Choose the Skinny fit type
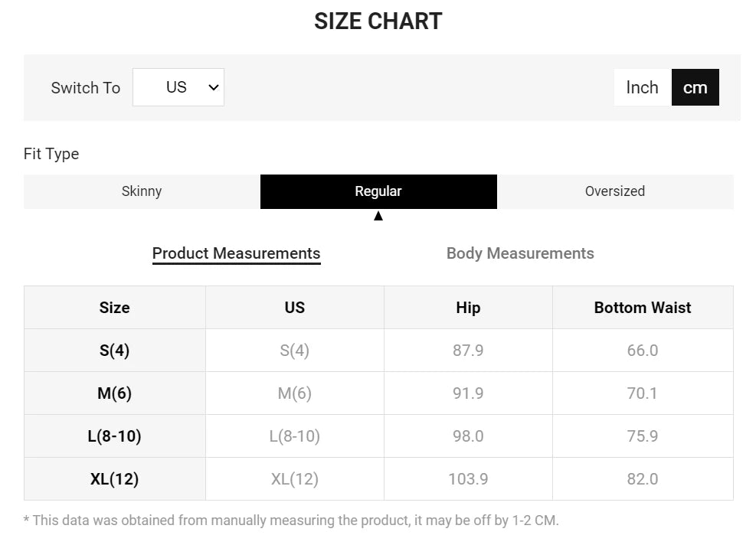This screenshot has height=545, width=756. 142,191
